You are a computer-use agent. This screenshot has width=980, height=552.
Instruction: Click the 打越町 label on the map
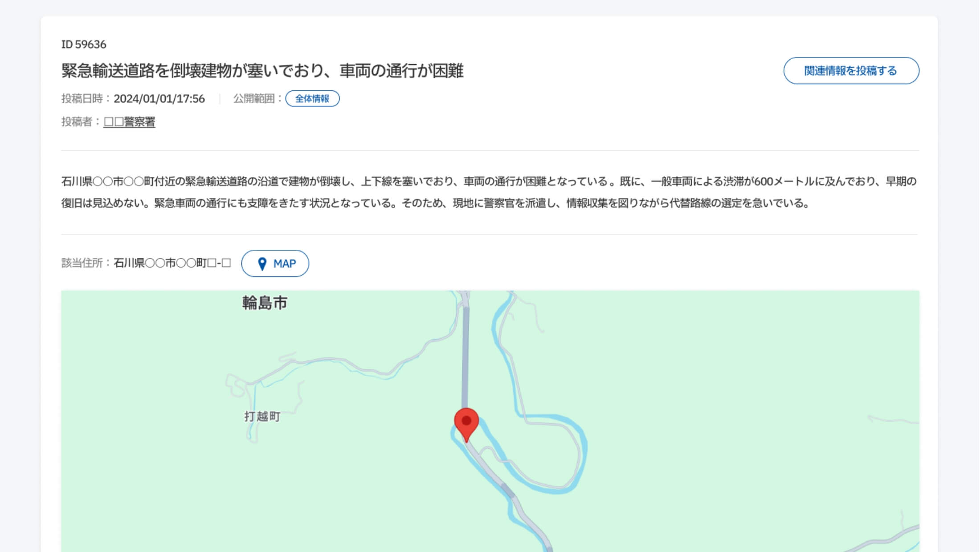[x=262, y=417]
